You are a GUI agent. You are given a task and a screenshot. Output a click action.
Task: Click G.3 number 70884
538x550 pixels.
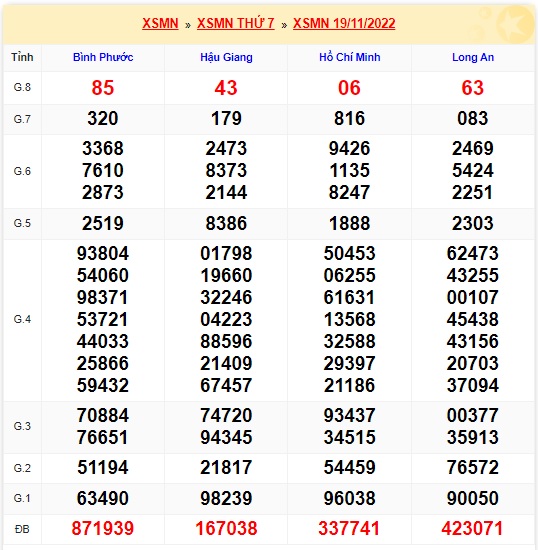click(x=103, y=416)
